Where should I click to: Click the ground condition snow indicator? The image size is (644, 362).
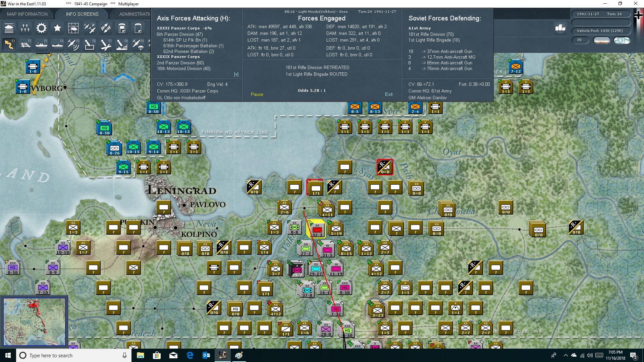coord(601,40)
